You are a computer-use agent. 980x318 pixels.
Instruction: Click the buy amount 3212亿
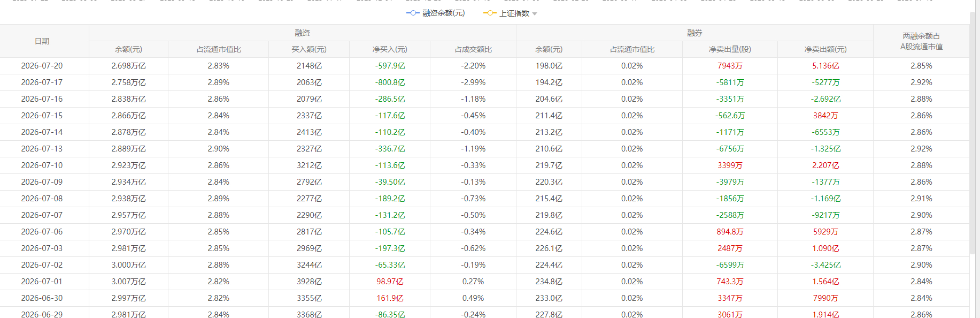tap(309, 165)
